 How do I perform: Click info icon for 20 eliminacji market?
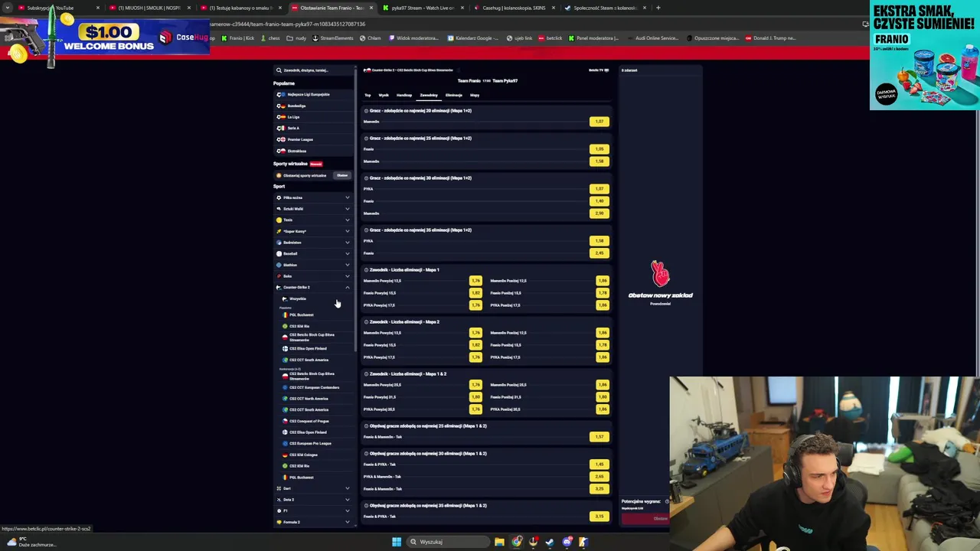tap(366, 111)
